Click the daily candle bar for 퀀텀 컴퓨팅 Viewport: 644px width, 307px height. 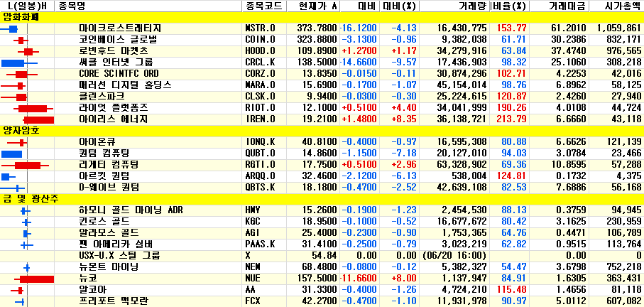pyautogui.click(x=11, y=153)
